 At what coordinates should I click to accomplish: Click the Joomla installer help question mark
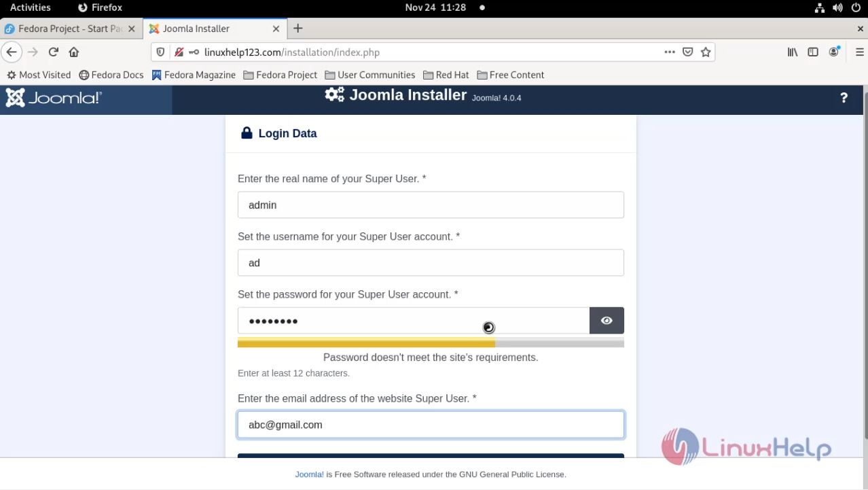pyautogui.click(x=844, y=98)
